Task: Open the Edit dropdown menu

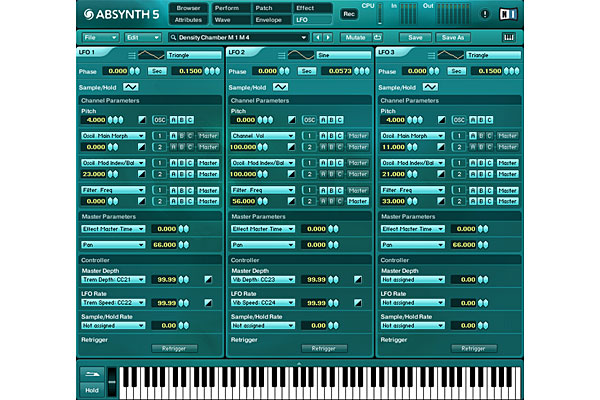Action: click(142, 37)
